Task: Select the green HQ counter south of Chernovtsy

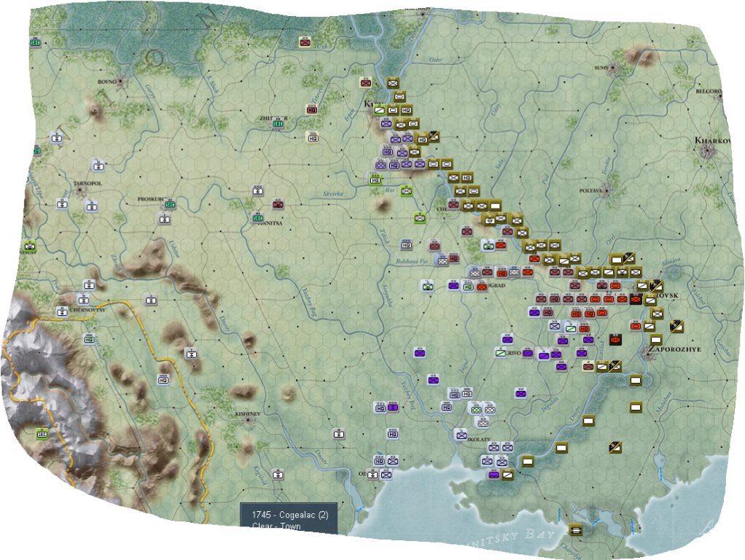Action: click(x=89, y=339)
